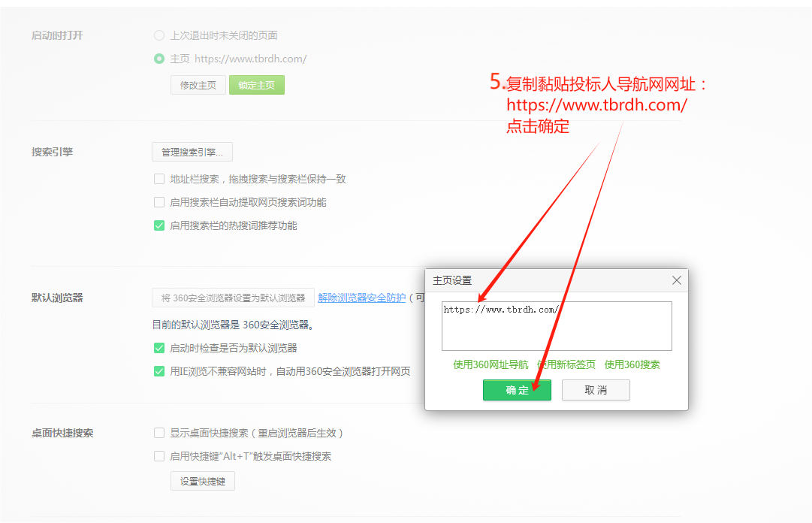Enable '显示桌面快捷搜索' checkbox
The width and height of the screenshot is (812, 523).
[x=159, y=433]
